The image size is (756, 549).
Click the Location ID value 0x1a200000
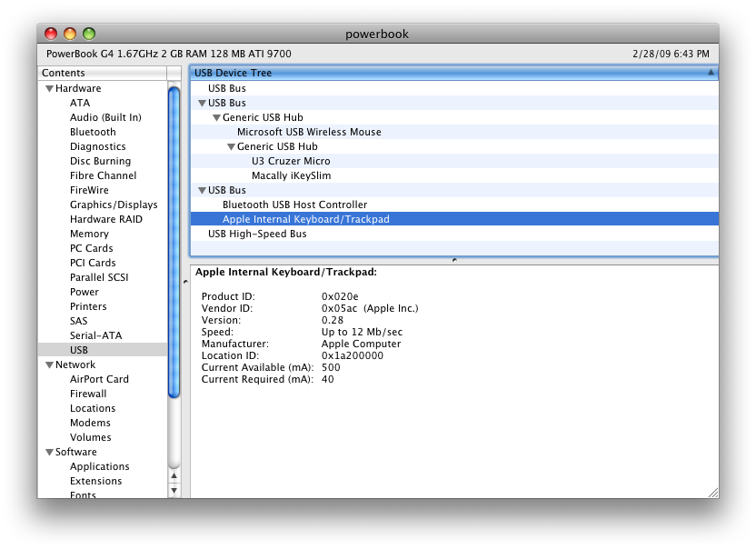click(x=353, y=355)
